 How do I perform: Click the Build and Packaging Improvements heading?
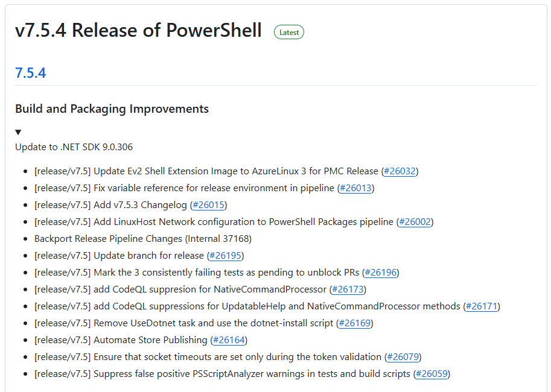pos(112,109)
